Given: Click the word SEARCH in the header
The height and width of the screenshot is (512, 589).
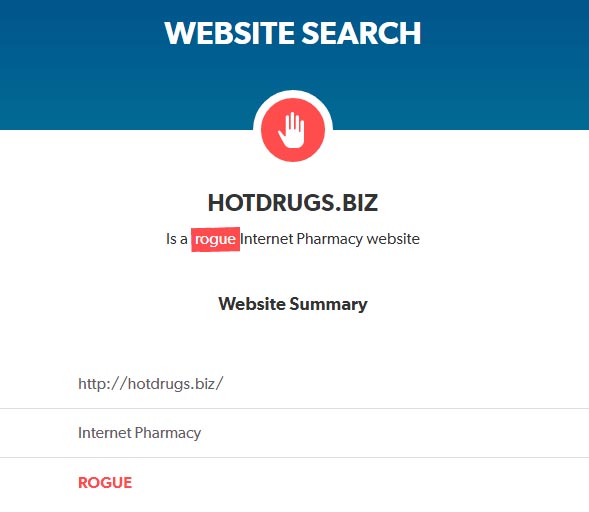Looking at the screenshot, I should pyautogui.click(x=361, y=33).
